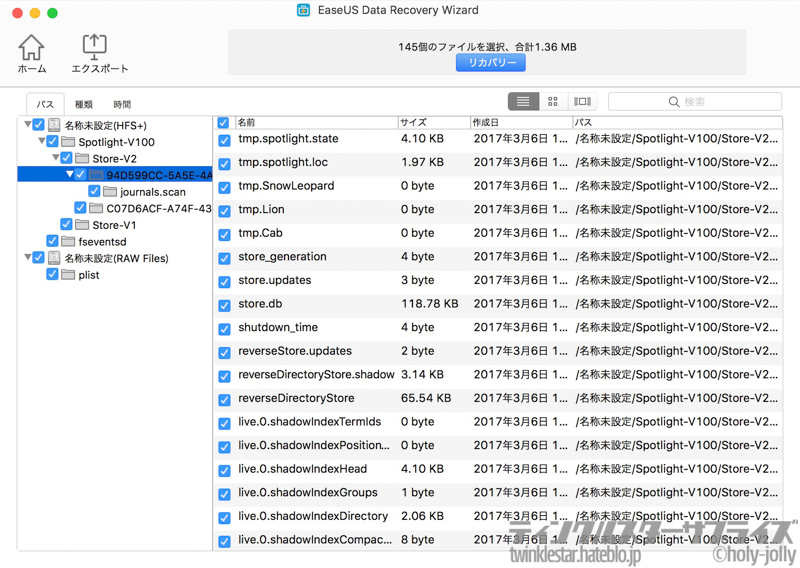This screenshot has height=568, width=800.
Task: Uncheck live.0.shadowIndexHead checkbox
Action: pos(224,470)
